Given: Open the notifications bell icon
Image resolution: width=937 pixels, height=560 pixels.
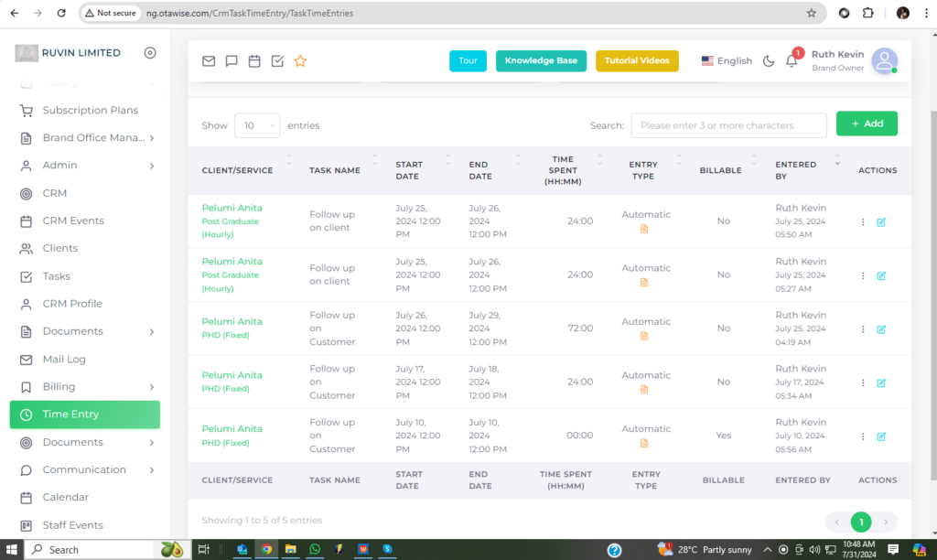Looking at the screenshot, I should click(792, 61).
